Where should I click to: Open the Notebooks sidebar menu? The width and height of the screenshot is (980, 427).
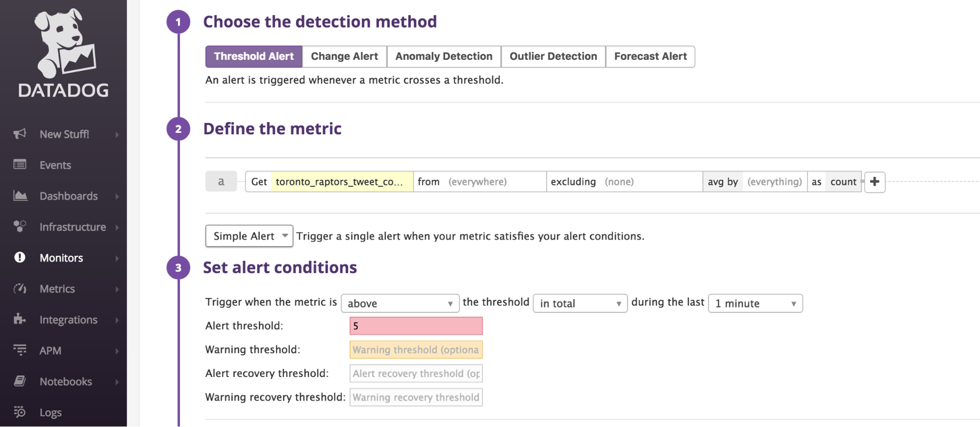point(66,382)
